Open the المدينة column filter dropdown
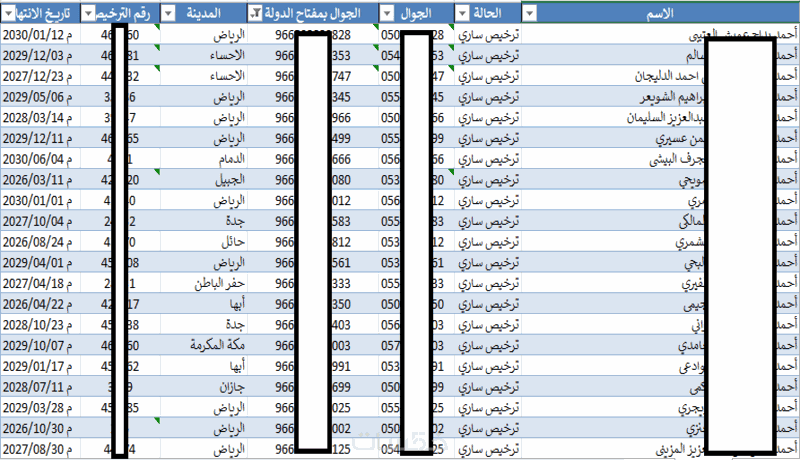This screenshot has width=800, height=460. coord(168,14)
